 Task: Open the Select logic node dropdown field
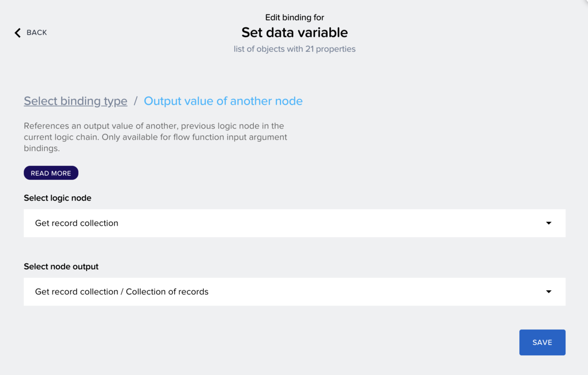click(294, 223)
